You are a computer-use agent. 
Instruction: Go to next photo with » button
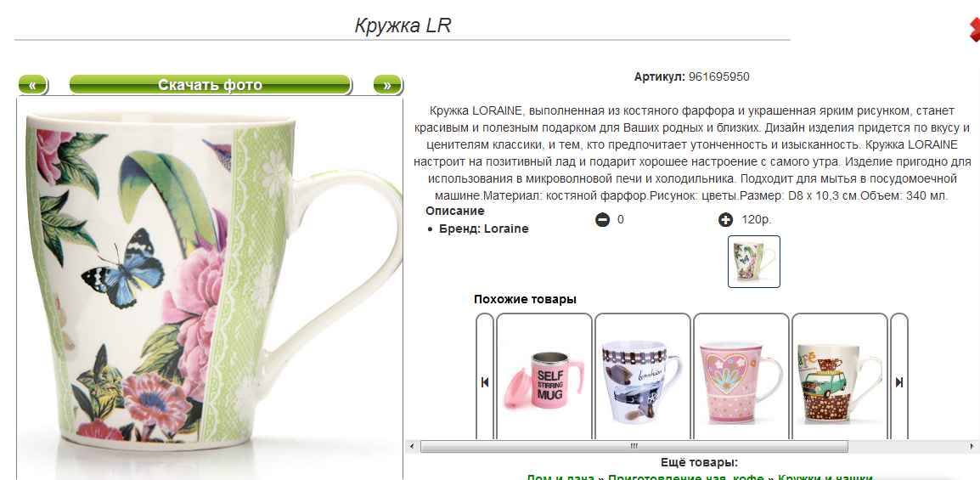387,85
